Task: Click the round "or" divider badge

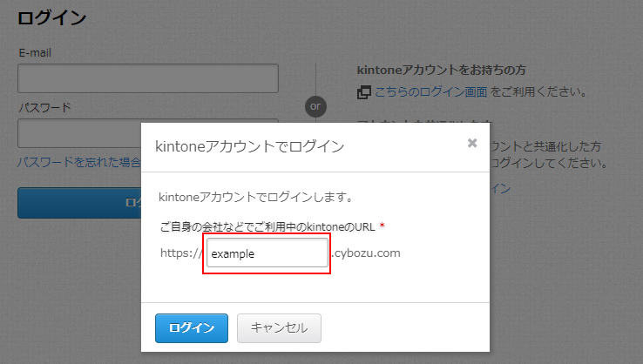Action: 315,105
